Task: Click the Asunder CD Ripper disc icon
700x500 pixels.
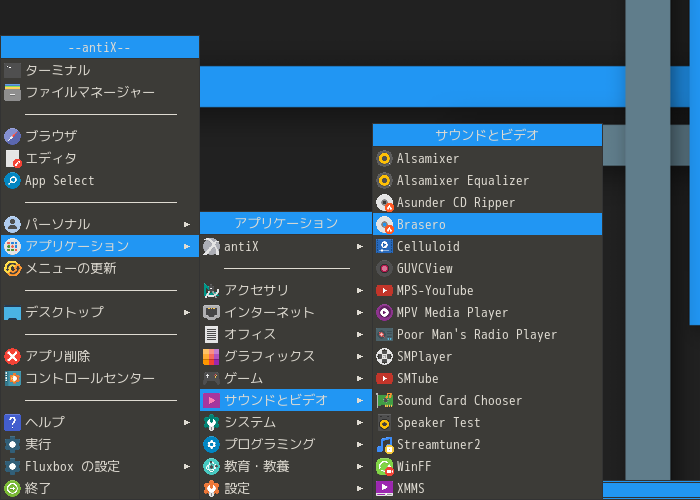Action: [x=384, y=202]
